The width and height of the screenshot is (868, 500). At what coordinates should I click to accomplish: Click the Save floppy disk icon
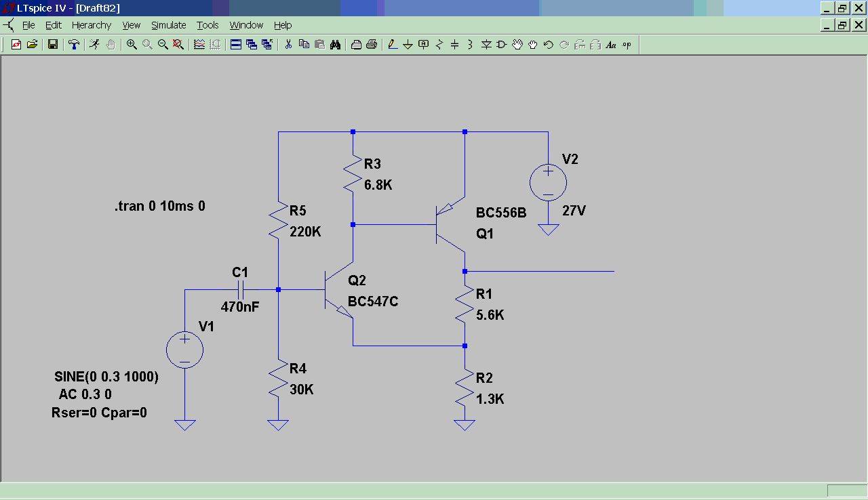(52, 45)
